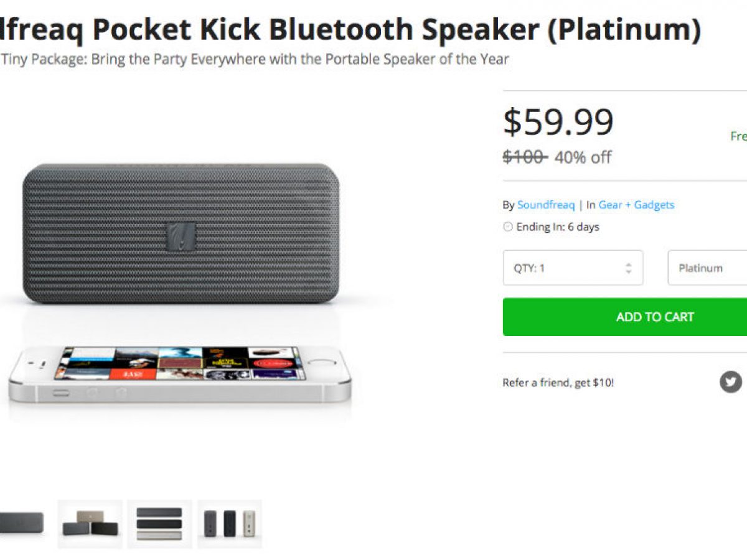This screenshot has width=747, height=560.
Task: Click the crossed-out $100 original price
Action: point(524,157)
